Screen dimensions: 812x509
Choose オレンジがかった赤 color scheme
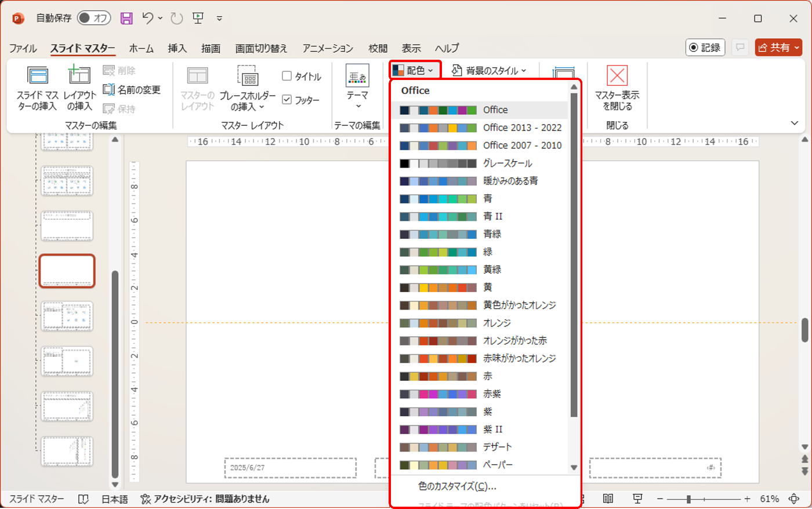tap(480, 341)
